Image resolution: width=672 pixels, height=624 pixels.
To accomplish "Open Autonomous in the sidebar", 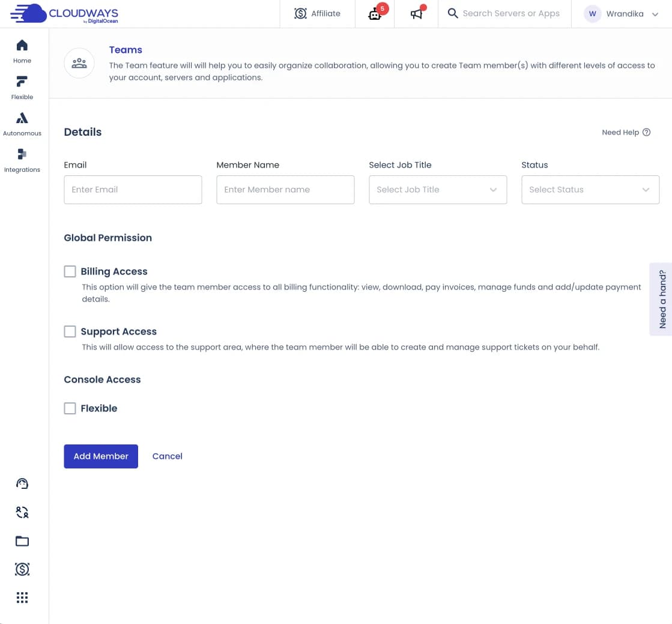I will [22, 124].
